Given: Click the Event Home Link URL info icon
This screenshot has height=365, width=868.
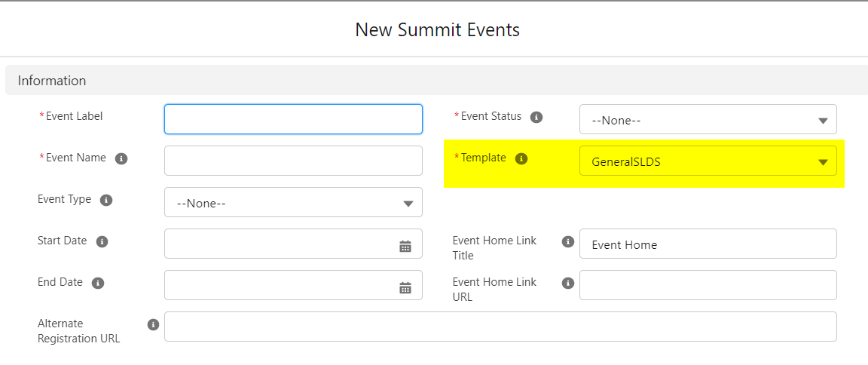Looking at the screenshot, I should point(567,283).
